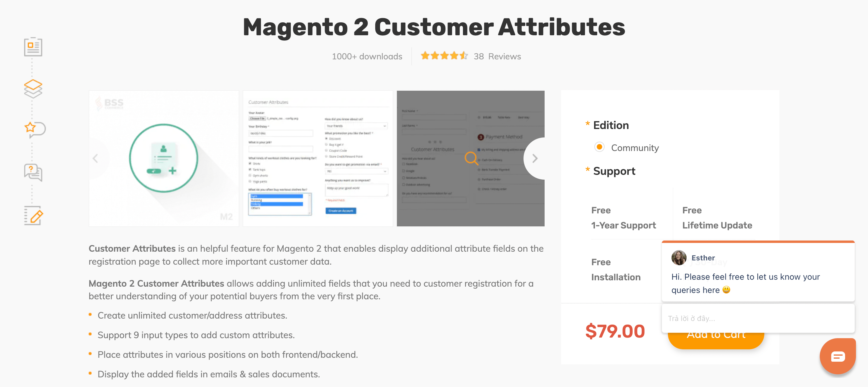Open the BSS product logo thumbnail
This screenshot has width=868, height=387.
point(164,159)
